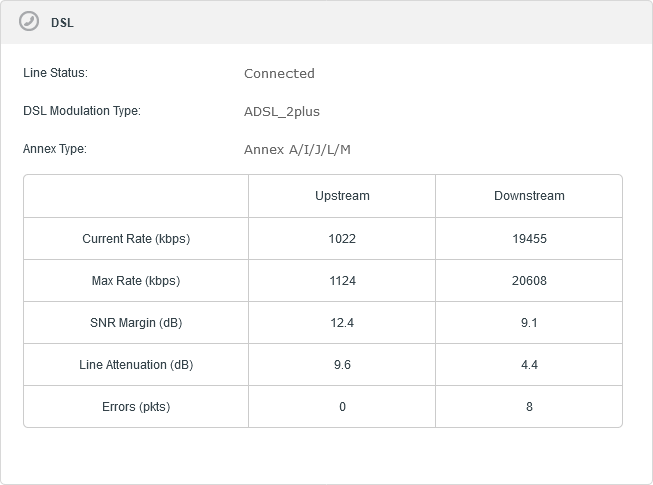Click the Annex A/I/J/L/M value
This screenshot has width=653, height=485.
click(x=297, y=149)
